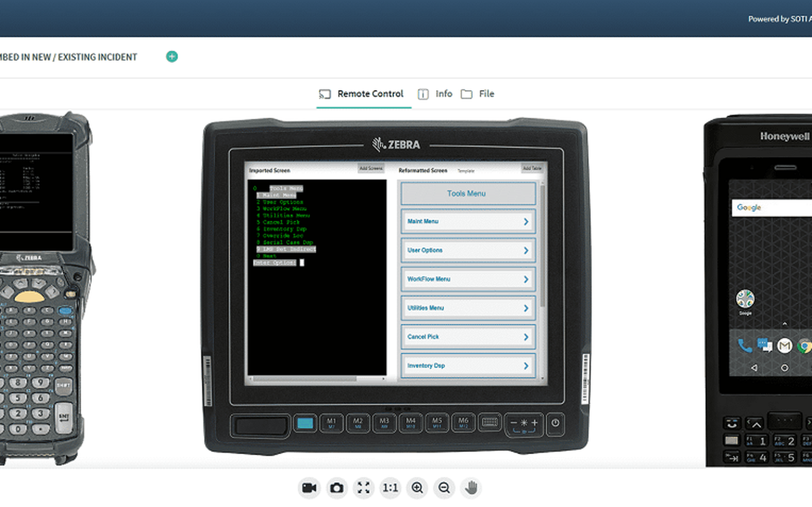This screenshot has height=507, width=812.
Task: Expand Utilities Menu chevron arrow
Action: click(526, 308)
